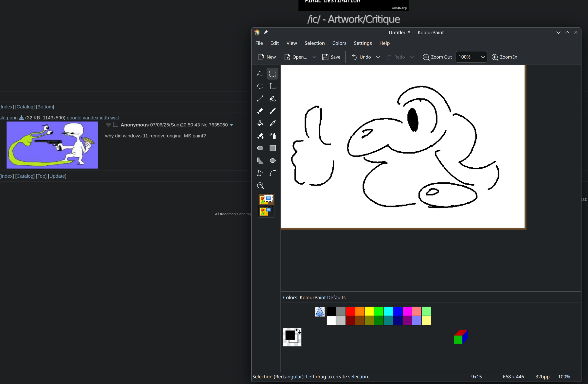588x384 pixels.
Task: Select the Brush tool
Action: click(272, 111)
